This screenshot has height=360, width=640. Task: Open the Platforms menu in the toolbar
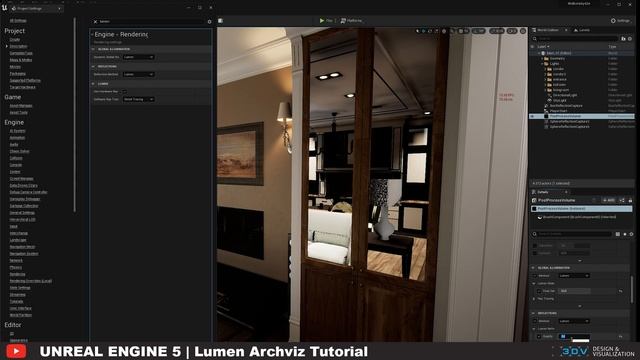pyautogui.click(x=351, y=20)
